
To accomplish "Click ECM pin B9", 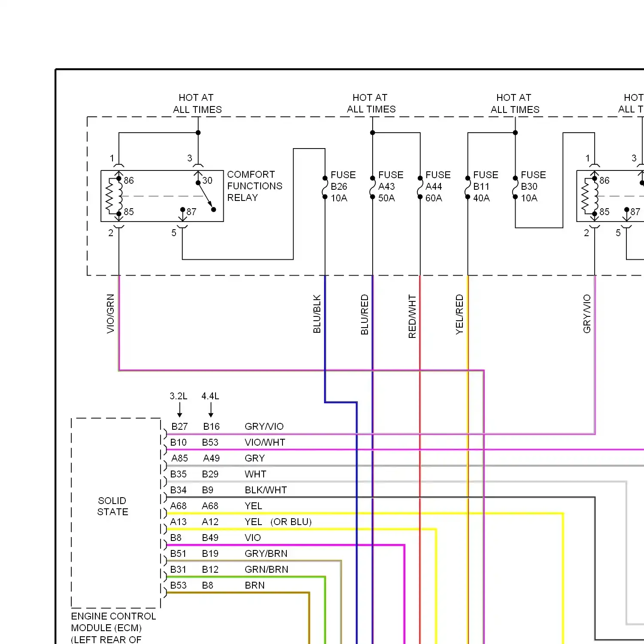I will point(207,490).
